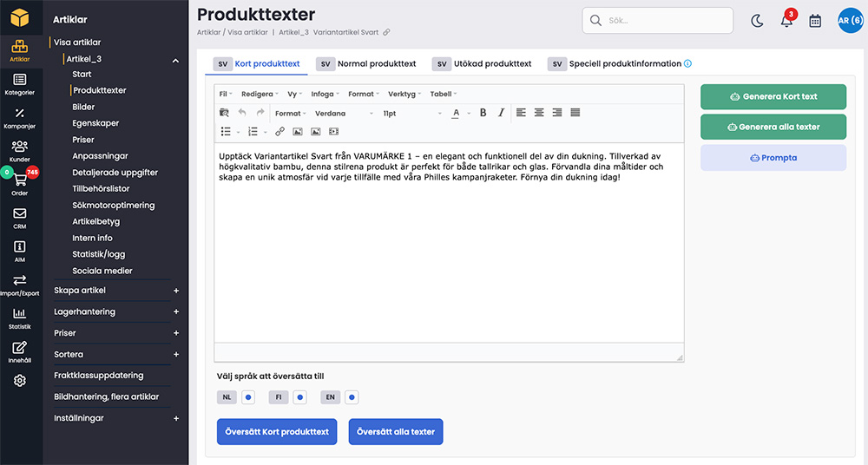Screen dimensions: 868x465
Task: Open the Verdana font family dropdown
Action: (x=344, y=114)
